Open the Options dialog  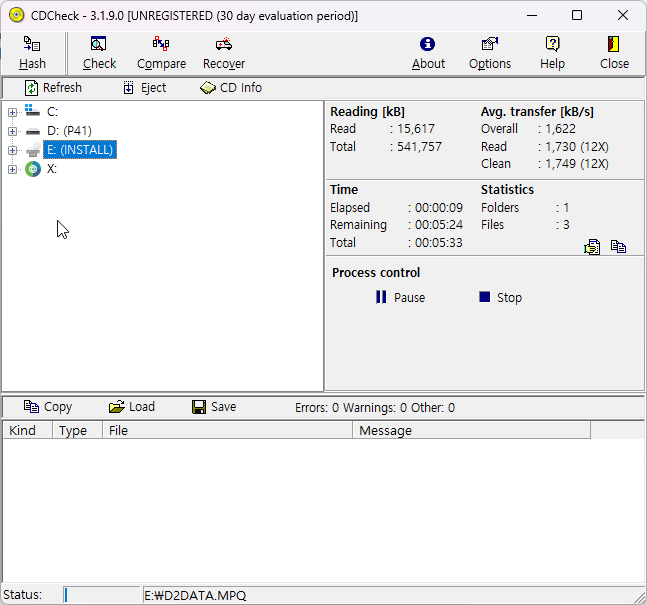tap(490, 53)
